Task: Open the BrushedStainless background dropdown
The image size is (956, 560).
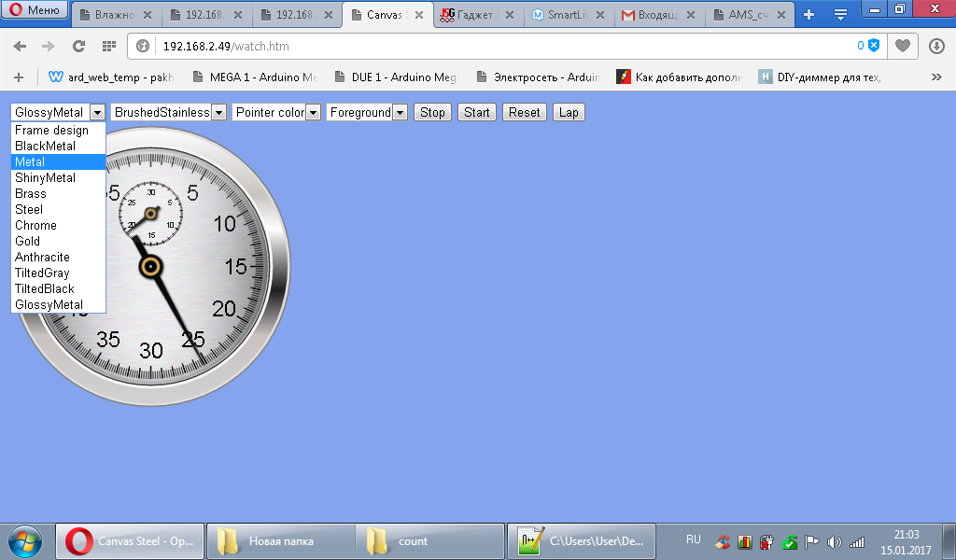Action: coord(217,111)
